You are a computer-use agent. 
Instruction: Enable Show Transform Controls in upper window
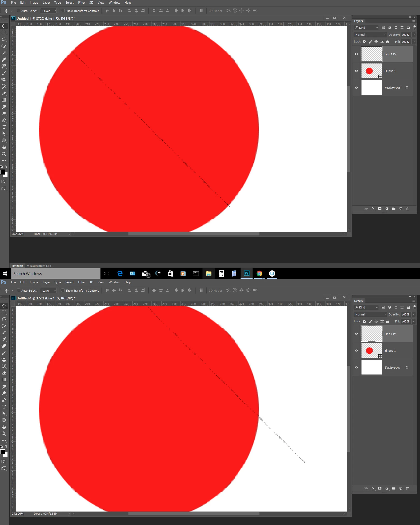tap(63, 11)
